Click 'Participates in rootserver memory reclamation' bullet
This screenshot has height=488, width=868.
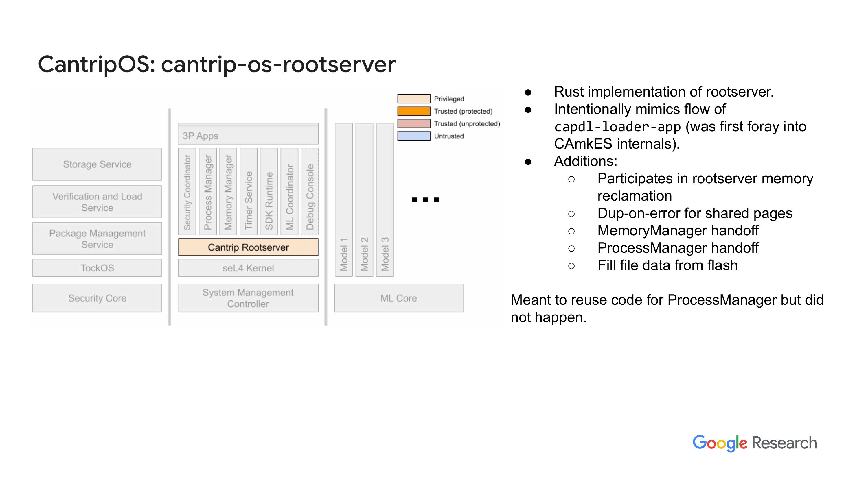click(x=705, y=187)
